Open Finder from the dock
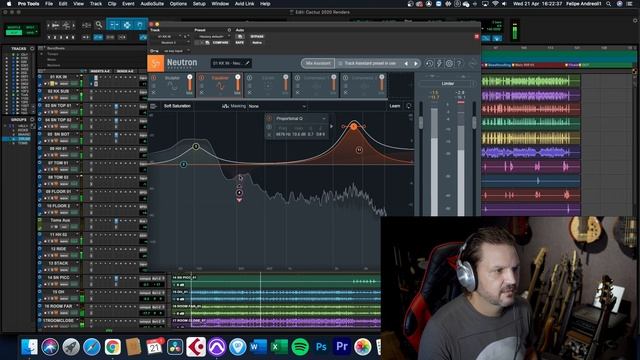This screenshot has width=640, height=360. [29, 347]
